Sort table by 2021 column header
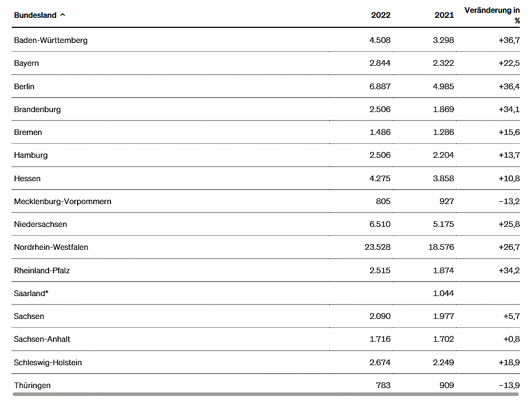The image size is (532, 402). [x=444, y=15]
